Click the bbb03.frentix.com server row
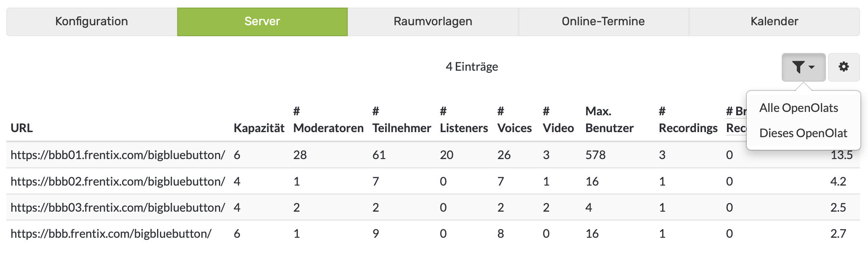Screen dimensions: 868x255 pyautogui.click(x=118, y=207)
